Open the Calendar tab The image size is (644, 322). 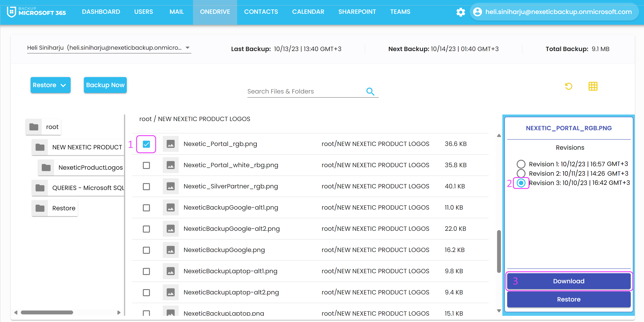(308, 12)
